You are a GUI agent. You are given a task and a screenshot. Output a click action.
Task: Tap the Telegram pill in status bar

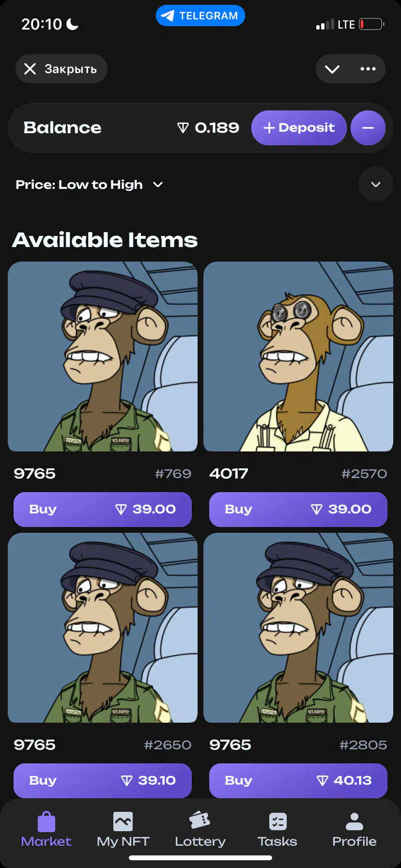pos(200,15)
